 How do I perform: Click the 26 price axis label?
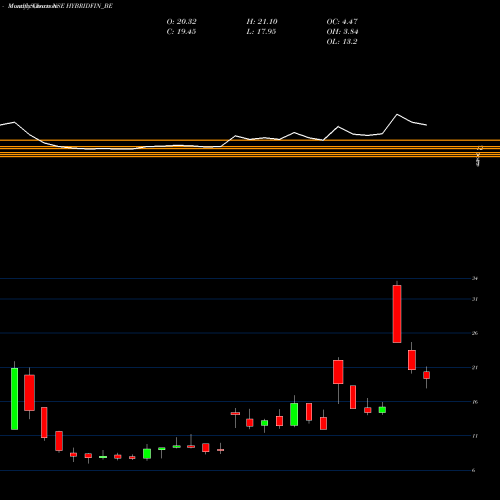[475, 333]
